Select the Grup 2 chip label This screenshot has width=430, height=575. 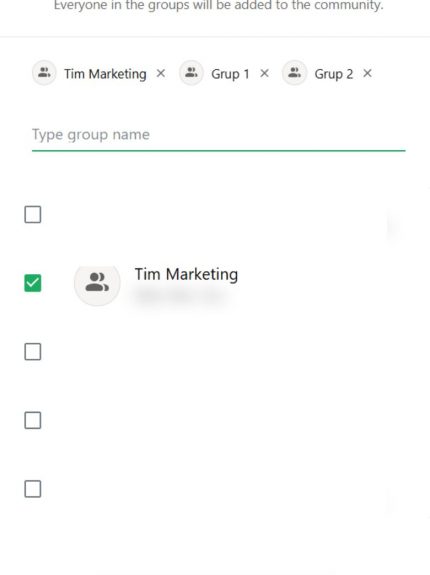pos(334,74)
